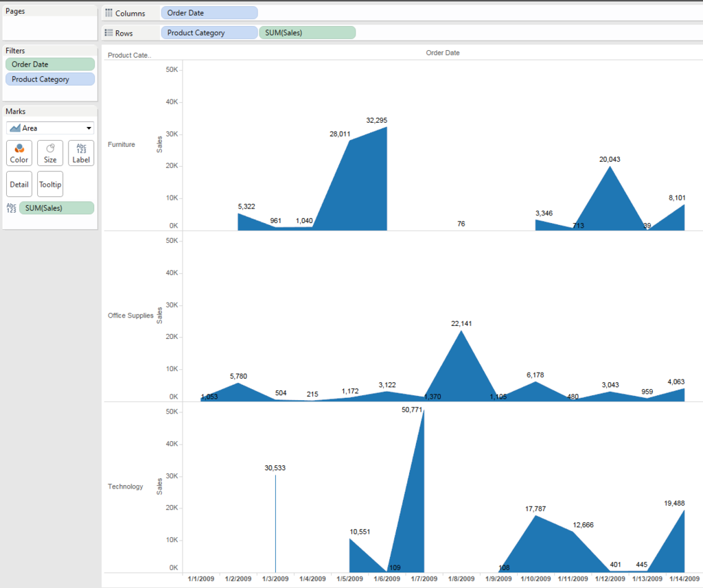Click the Order Date column header title
The width and height of the screenshot is (703, 588).
click(x=443, y=53)
